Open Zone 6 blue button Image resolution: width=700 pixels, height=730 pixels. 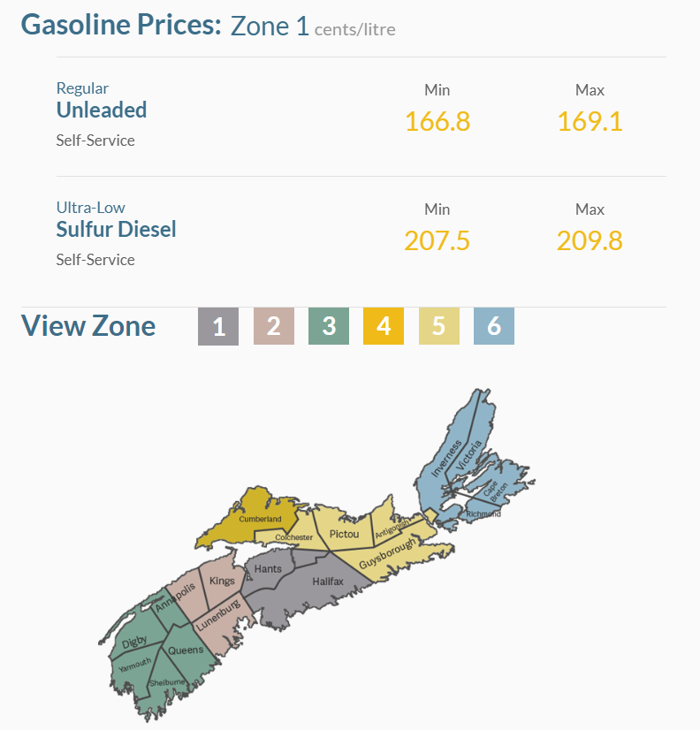coord(494,326)
